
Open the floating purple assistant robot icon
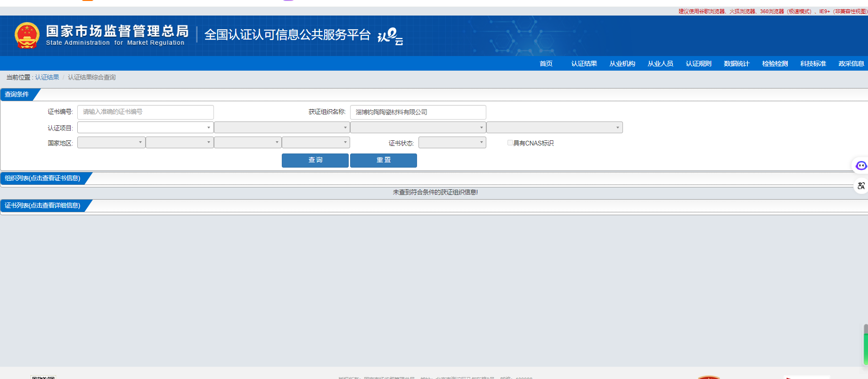click(x=861, y=165)
